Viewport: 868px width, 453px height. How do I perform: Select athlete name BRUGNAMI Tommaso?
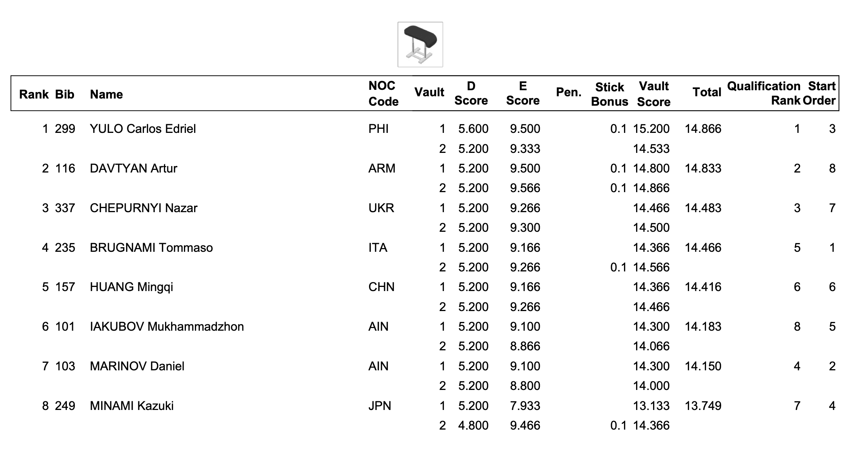click(x=151, y=248)
